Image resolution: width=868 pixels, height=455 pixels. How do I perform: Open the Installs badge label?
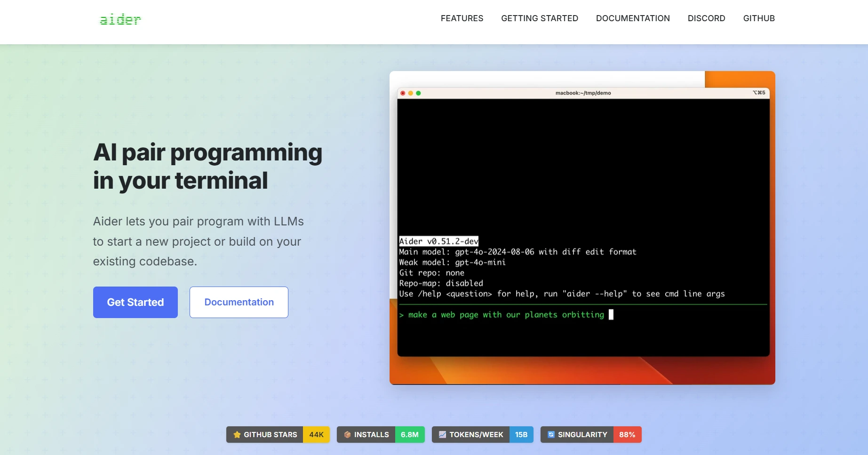click(372, 435)
